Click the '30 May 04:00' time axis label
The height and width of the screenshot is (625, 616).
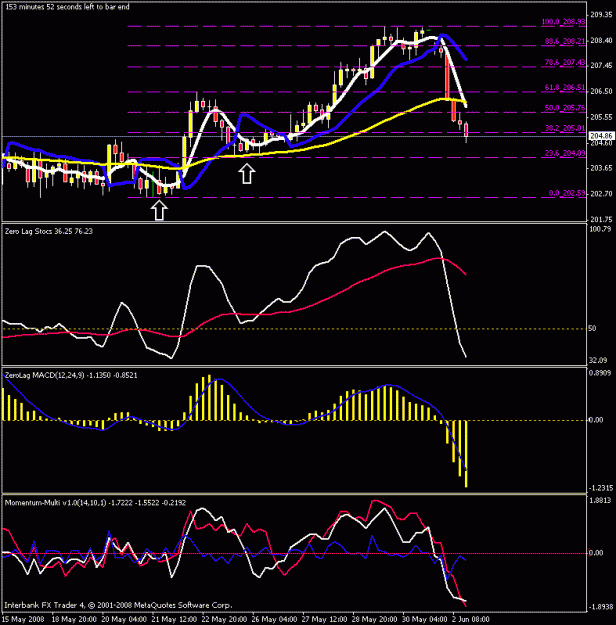[425, 619]
